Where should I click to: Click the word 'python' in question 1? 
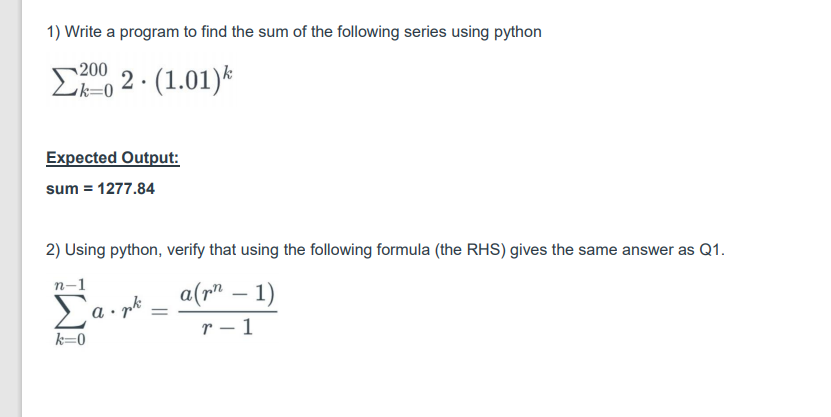coord(517,32)
